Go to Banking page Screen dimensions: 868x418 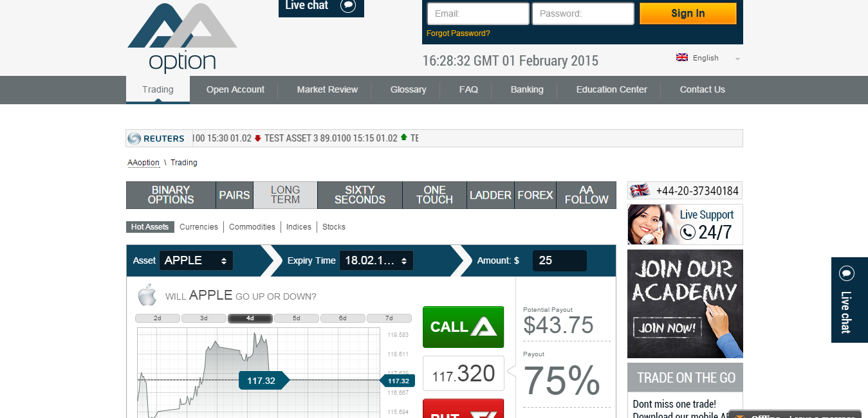tap(527, 89)
